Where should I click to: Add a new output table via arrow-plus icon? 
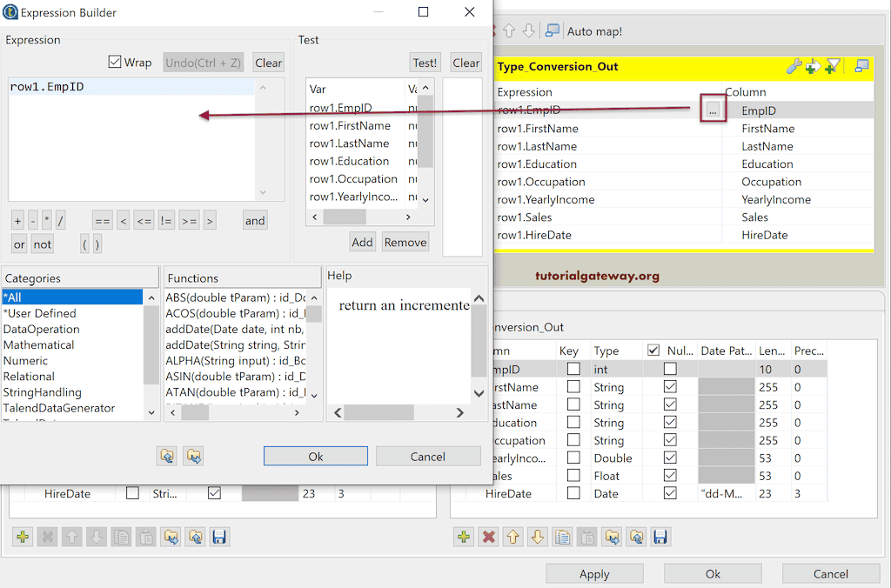pyautogui.click(x=814, y=65)
